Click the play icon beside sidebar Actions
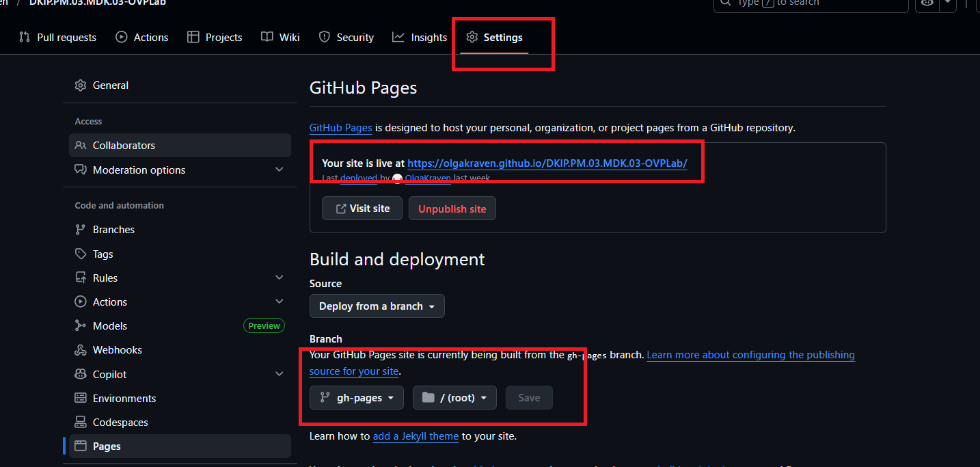 pos(81,302)
